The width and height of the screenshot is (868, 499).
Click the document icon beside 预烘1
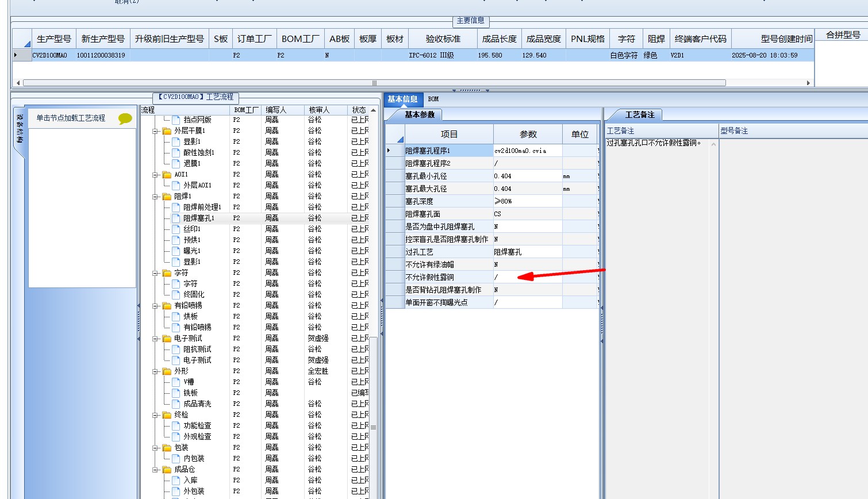click(x=176, y=240)
